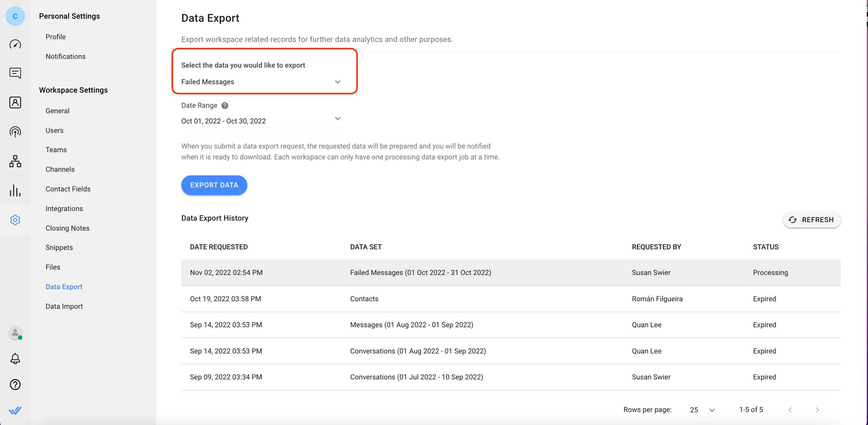The width and height of the screenshot is (868, 425).
Task: Open the Help question mark icon
Action: pyautogui.click(x=15, y=384)
